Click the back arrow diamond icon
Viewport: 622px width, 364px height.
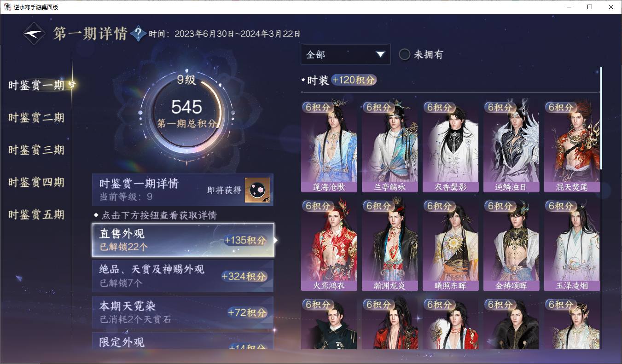click(35, 34)
